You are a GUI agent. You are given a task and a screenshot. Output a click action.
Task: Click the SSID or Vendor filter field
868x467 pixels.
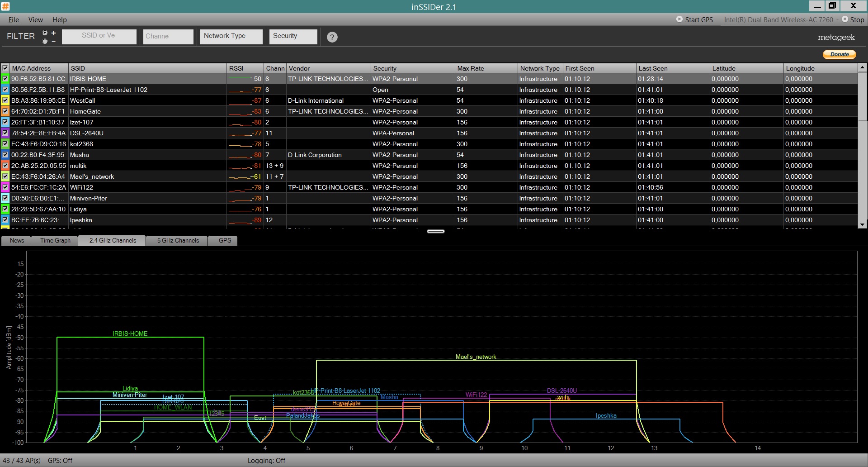(99, 36)
